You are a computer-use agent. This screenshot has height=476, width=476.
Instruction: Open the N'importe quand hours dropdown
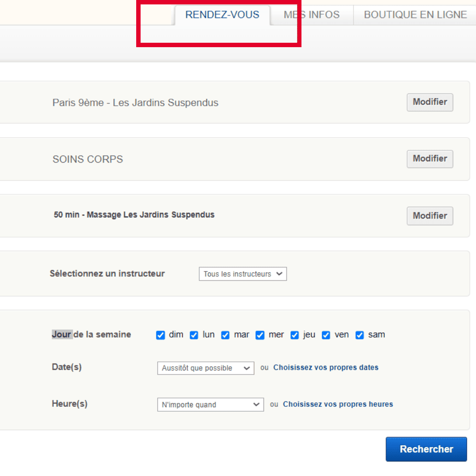pyautogui.click(x=210, y=405)
